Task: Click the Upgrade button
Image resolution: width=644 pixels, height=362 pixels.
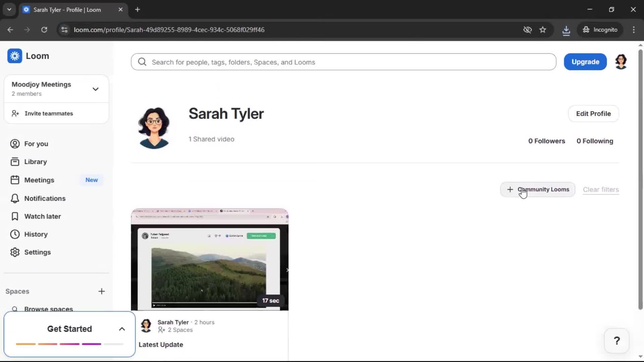Action: coord(585,62)
